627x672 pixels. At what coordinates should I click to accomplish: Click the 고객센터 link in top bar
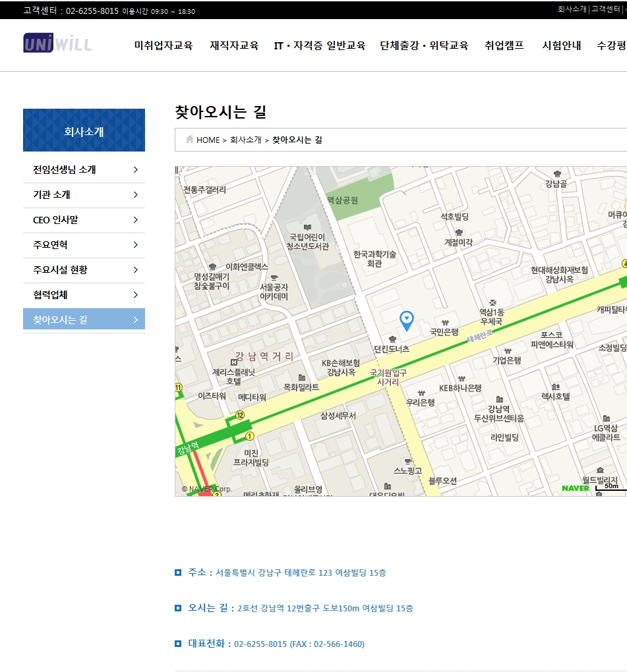point(606,9)
